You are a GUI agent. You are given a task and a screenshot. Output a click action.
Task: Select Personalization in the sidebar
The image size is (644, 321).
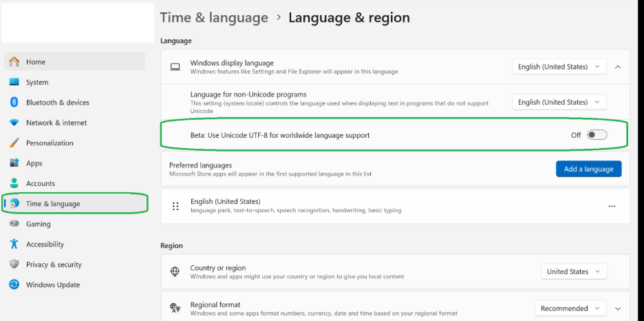75,143
